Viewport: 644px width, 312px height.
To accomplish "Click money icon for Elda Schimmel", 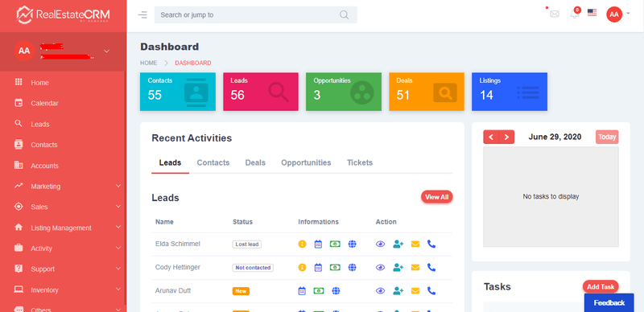I will coord(335,244).
